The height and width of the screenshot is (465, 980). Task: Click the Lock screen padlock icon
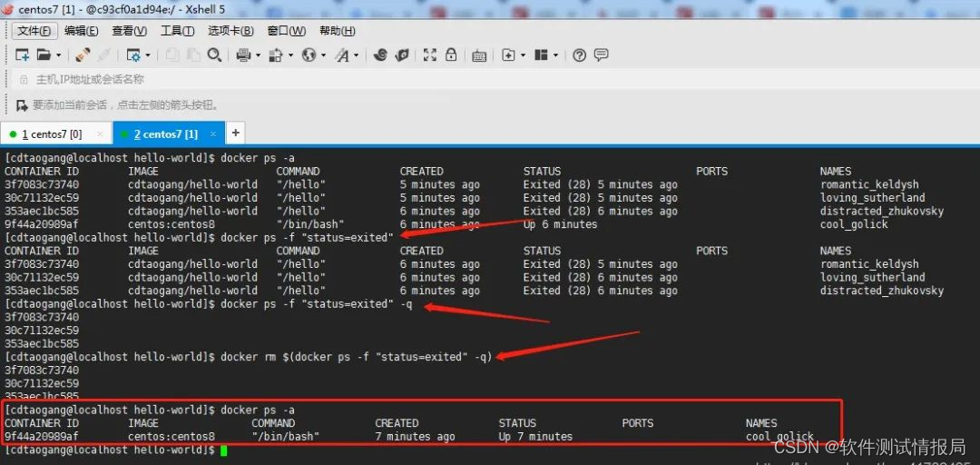pyautogui.click(x=451, y=55)
